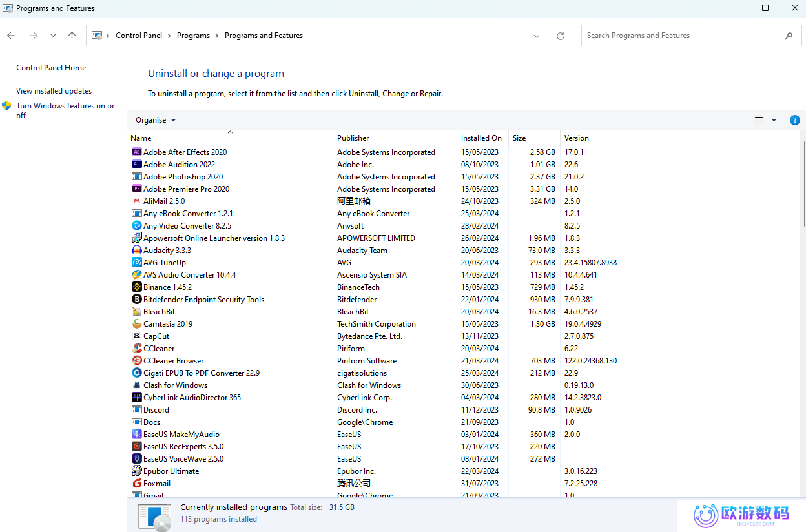
Task: Click the vertical scrollbar of program list
Action: (804, 184)
